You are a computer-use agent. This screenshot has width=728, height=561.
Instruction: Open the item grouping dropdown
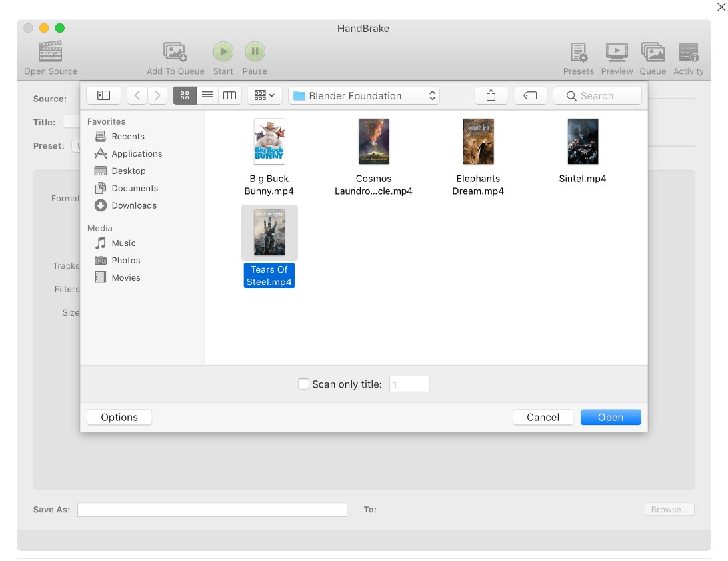pos(265,95)
